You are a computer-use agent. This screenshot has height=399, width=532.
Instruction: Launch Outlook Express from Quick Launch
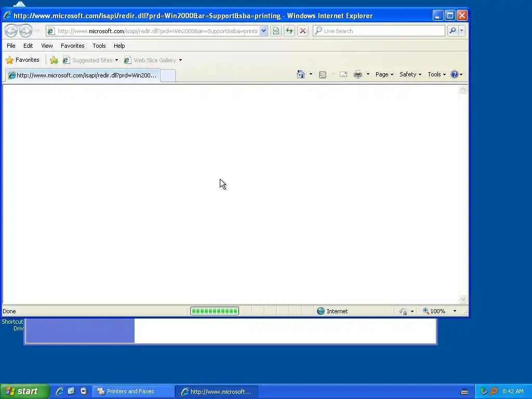coord(71,391)
